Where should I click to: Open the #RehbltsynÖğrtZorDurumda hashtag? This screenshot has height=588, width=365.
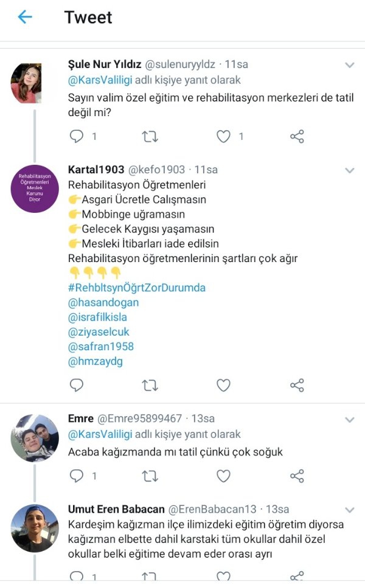click(136, 288)
